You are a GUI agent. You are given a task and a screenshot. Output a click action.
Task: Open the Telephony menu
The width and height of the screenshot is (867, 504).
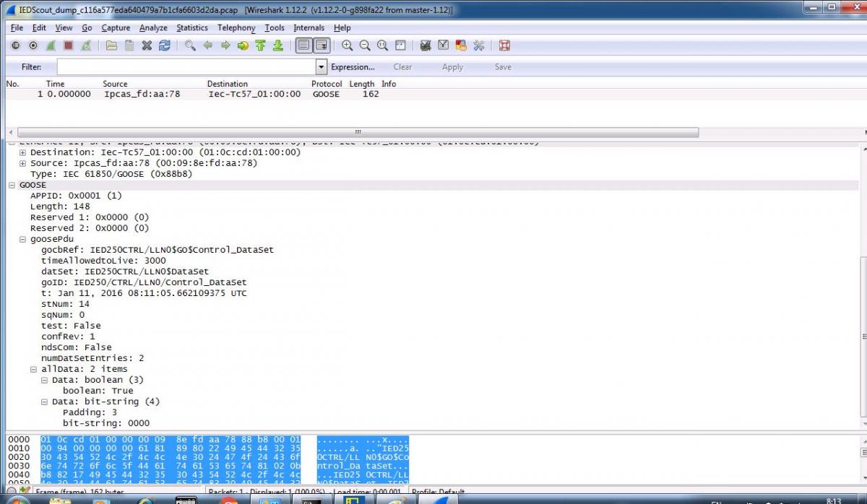[236, 27]
